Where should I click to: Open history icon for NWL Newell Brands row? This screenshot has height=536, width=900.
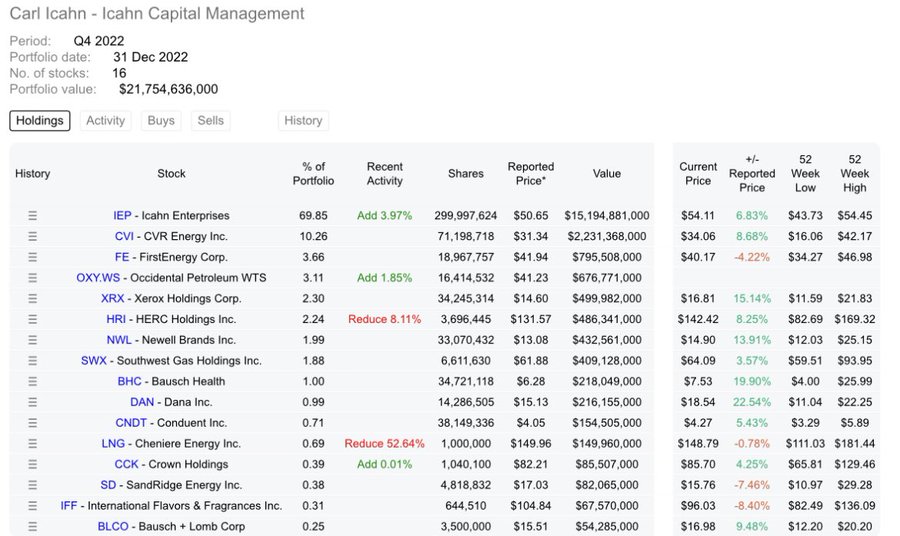(33, 340)
